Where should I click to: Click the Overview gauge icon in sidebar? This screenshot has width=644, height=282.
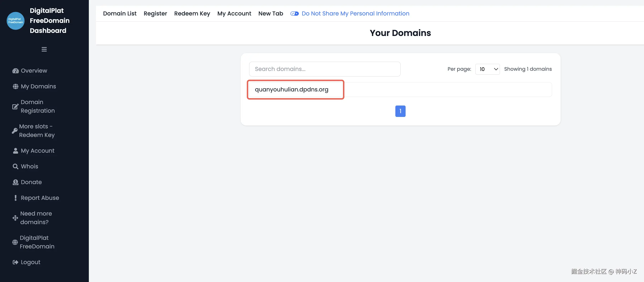coord(15,71)
